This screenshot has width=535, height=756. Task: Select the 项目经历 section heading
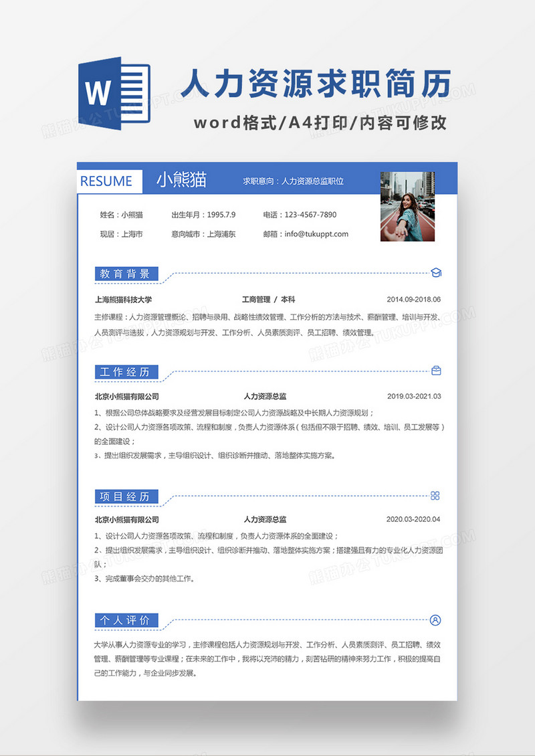(126, 496)
